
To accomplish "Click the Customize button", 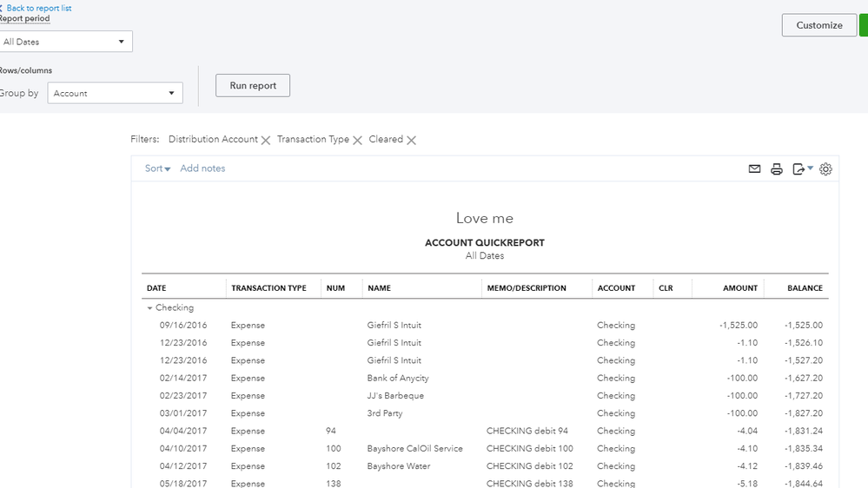I will [818, 25].
